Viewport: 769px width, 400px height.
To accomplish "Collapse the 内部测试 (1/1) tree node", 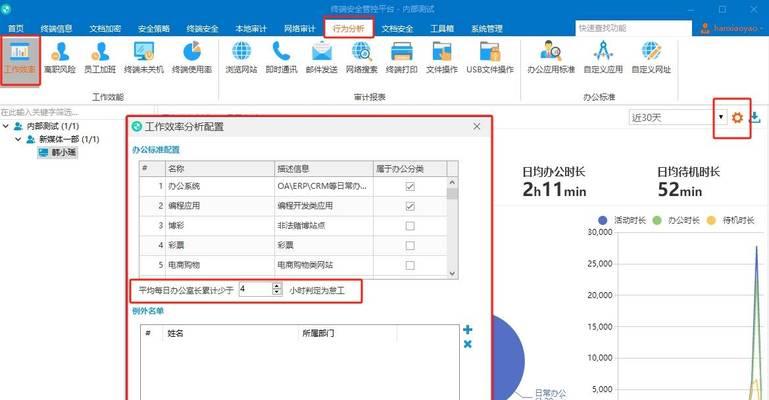I will click(x=6, y=126).
